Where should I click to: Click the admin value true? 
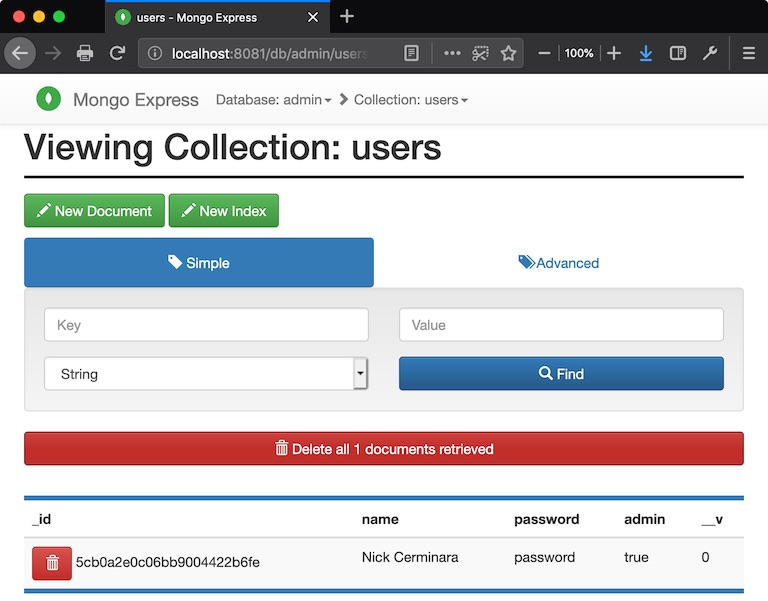636,557
